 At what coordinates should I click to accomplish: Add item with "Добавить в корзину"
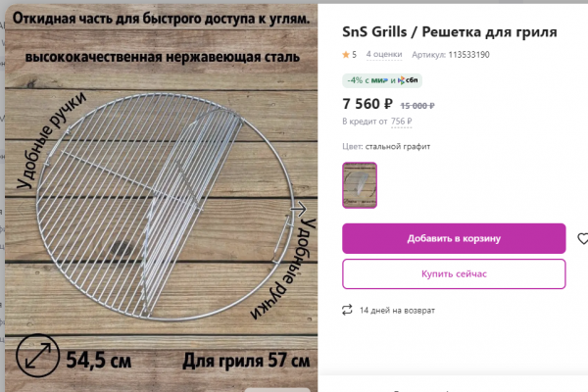click(454, 238)
